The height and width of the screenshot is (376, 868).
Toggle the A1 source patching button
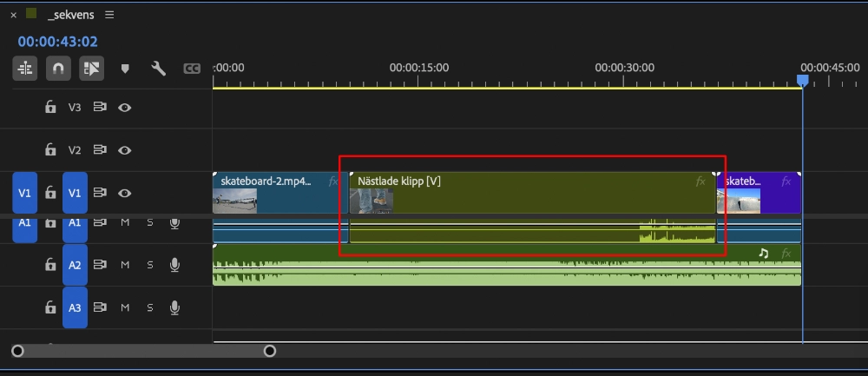[x=25, y=230]
